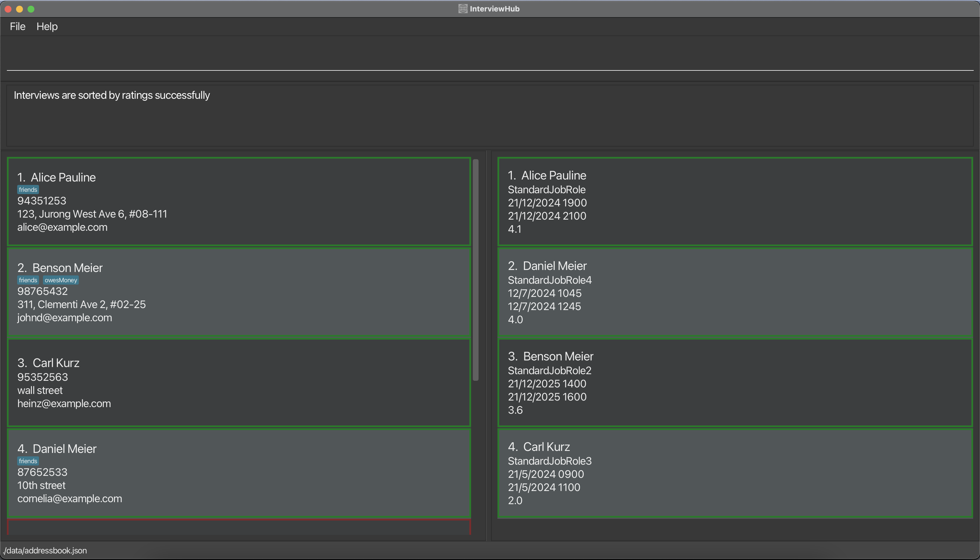
Task: Select Benson Meier's interview entry
Action: pyautogui.click(x=735, y=383)
